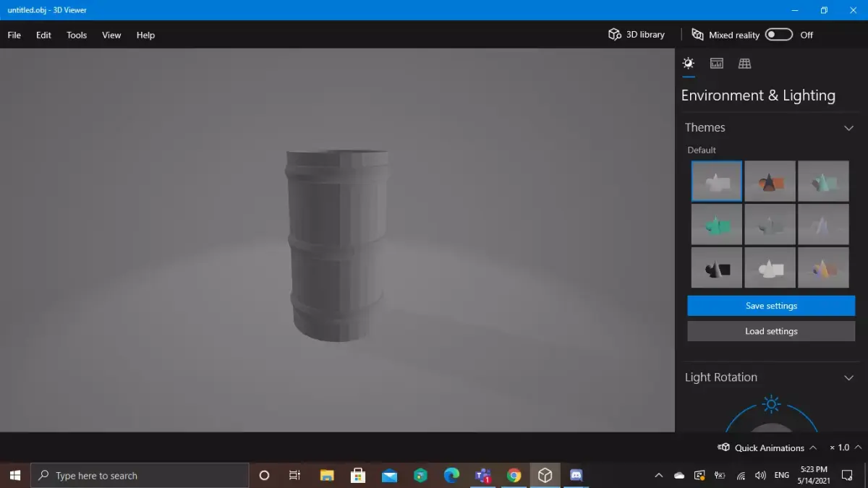This screenshot has width=868, height=488.
Task: Expand the Light Rotation section
Action: pos(848,377)
